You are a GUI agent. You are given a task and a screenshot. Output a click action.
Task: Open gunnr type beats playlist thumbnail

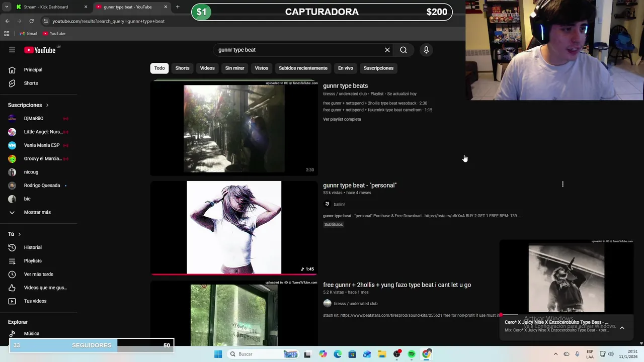[x=234, y=128]
